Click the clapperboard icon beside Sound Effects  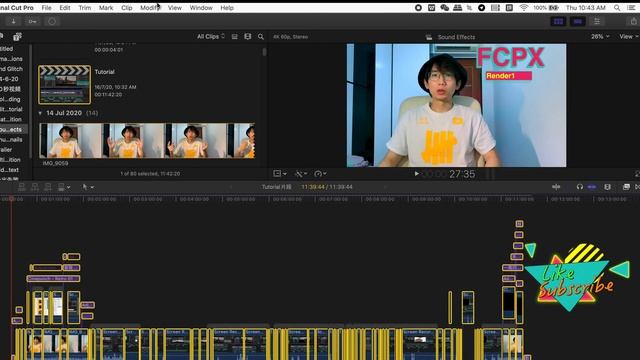pyautogui.click(x=429, y=37)
